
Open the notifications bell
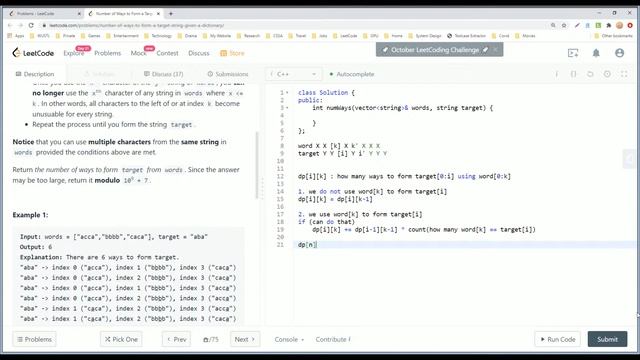point(596,53)
